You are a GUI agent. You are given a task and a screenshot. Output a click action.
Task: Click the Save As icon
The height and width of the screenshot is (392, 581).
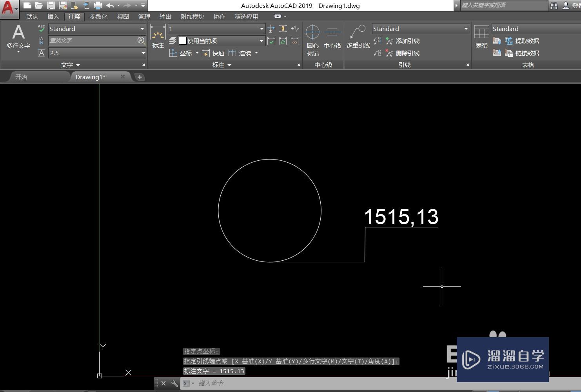pyautogui.click(x=62, y=5)
